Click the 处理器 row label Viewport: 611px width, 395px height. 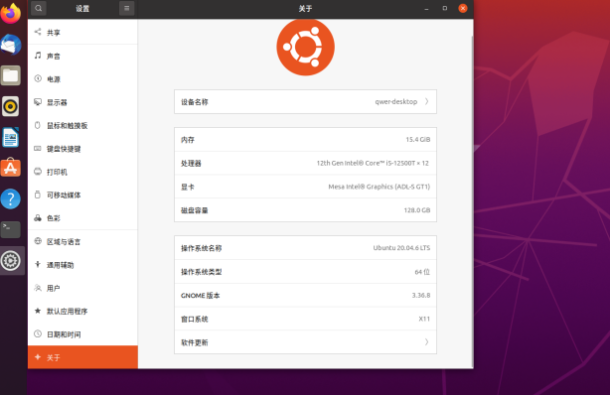[191, 163]
